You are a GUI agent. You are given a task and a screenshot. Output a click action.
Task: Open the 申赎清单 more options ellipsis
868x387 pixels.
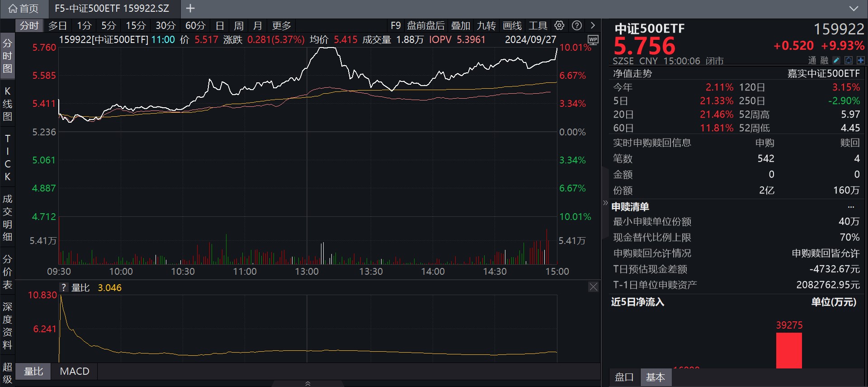[x=851, y=207]
